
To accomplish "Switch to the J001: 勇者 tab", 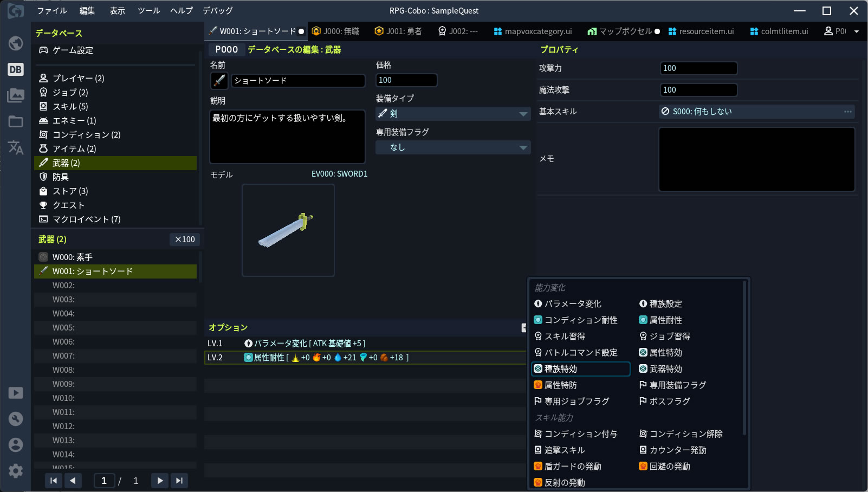I will pos(398,31).
